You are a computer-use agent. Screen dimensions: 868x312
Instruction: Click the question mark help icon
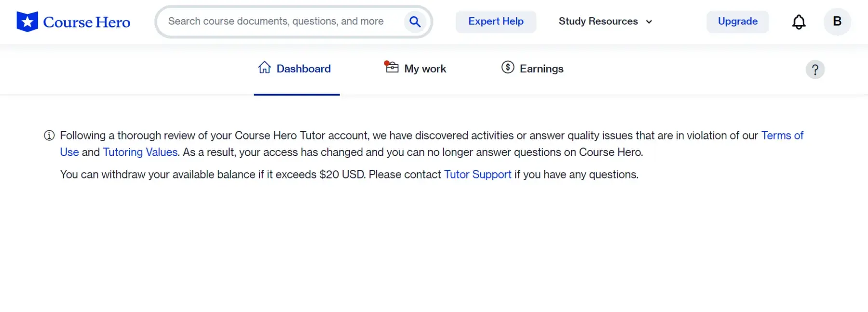click(x=815, y=70)
